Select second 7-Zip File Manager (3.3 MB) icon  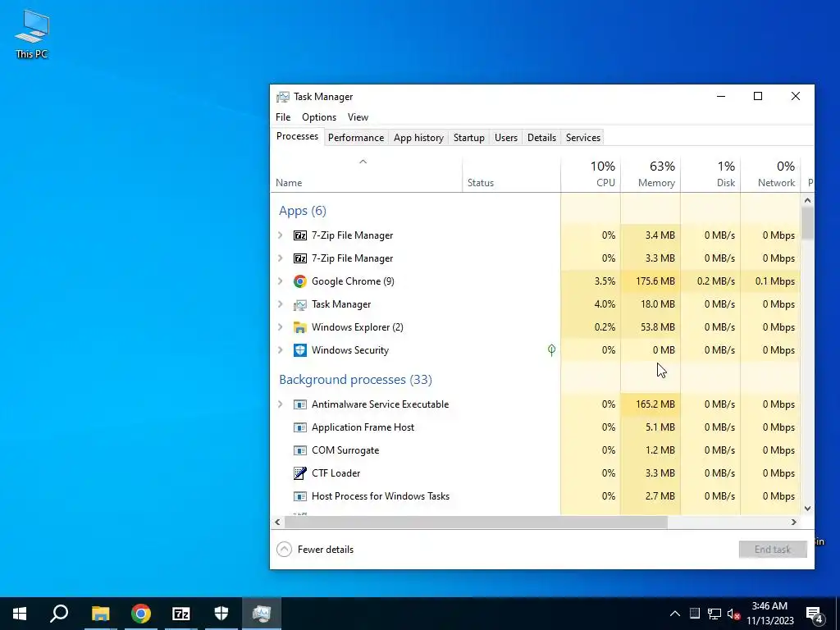pos(300,258)
